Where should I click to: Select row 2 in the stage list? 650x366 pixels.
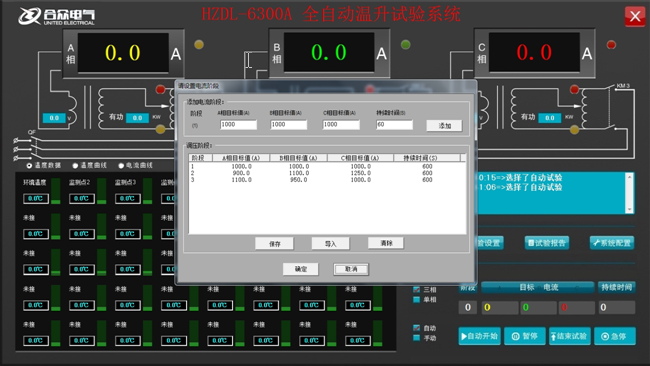(327, 173)
